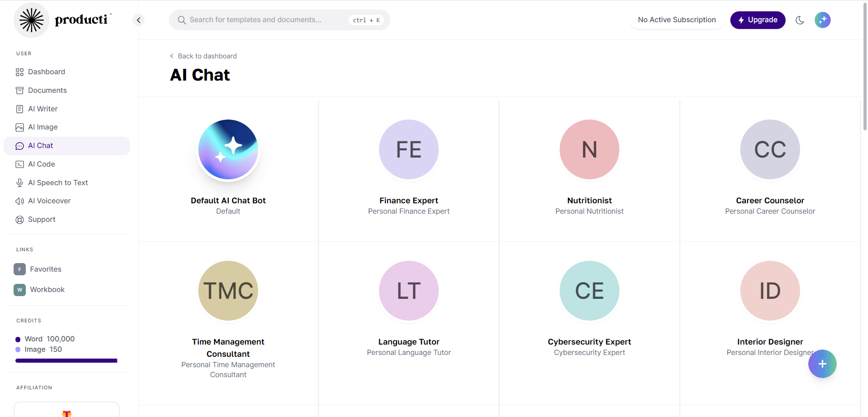Open the Favorites link
Image resolution: width=868 pixels, height=417 pixels.
[x=45, y=269]
